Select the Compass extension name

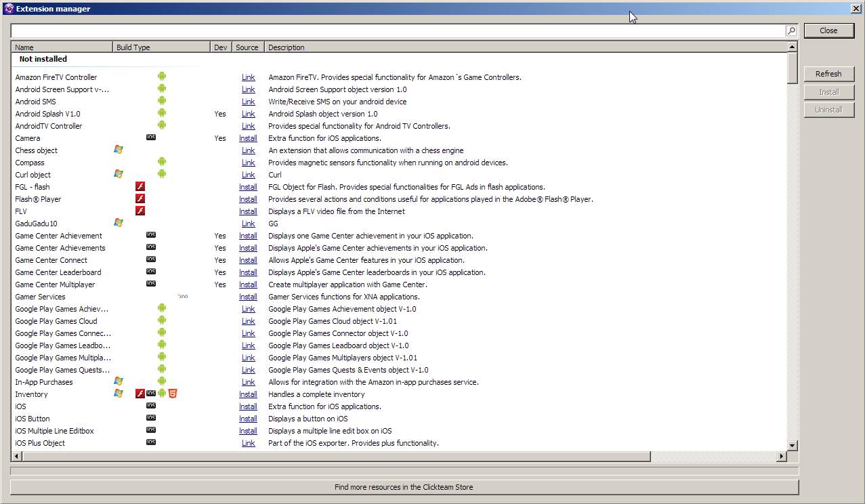point(30,163)
